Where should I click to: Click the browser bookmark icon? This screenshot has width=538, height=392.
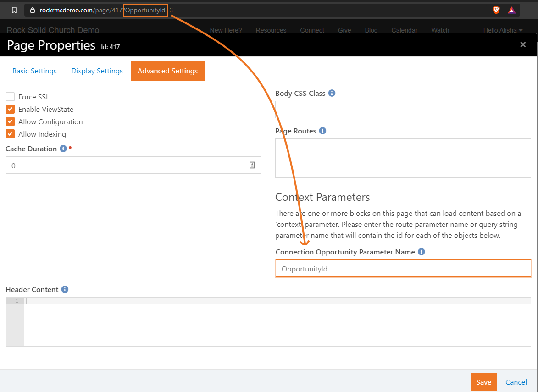point(14,10)
